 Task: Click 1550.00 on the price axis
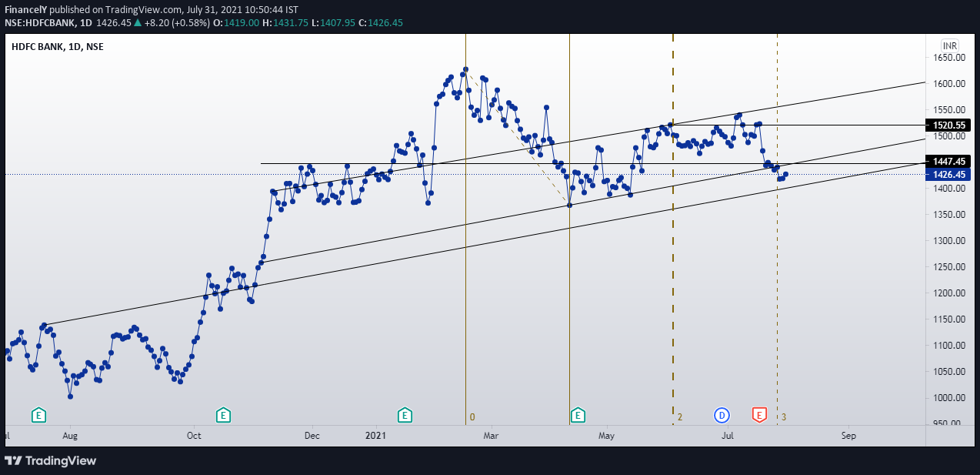[x=950, y=110]
